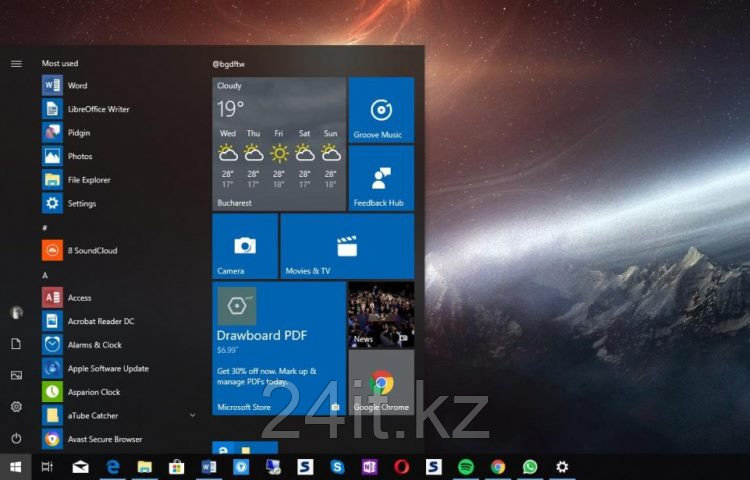Open the Power options button
This screenshot has width=750, height=480.
16,438
